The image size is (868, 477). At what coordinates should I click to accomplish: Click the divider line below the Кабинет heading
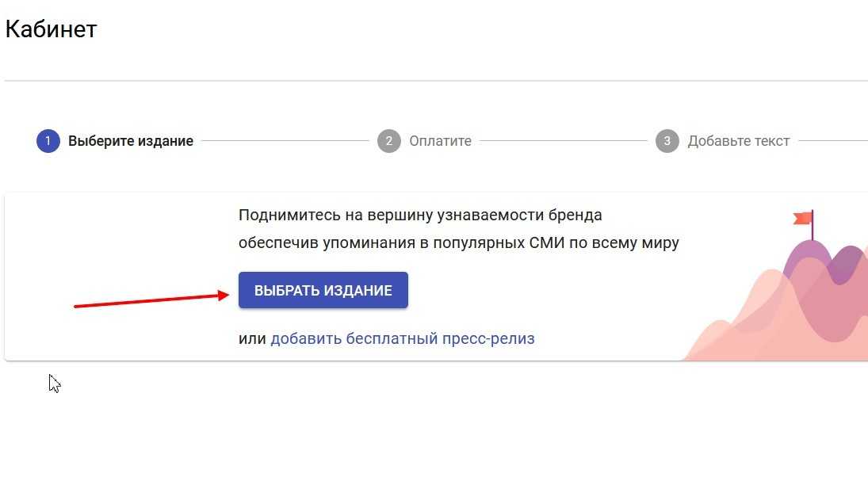pos(434,81)
